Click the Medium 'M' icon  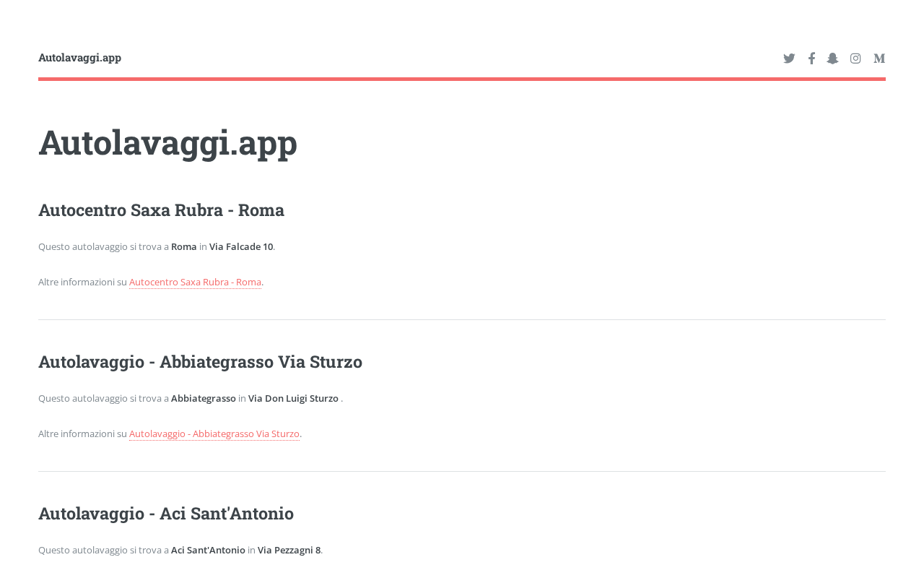(x=879, y=59)
